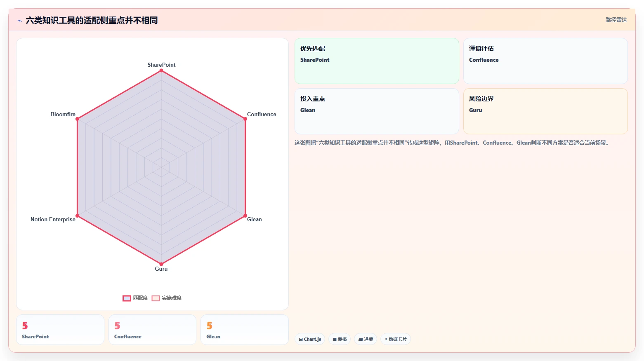
Task: Click the 实施难度 legend color box
Action: click(x=156, y=298)
